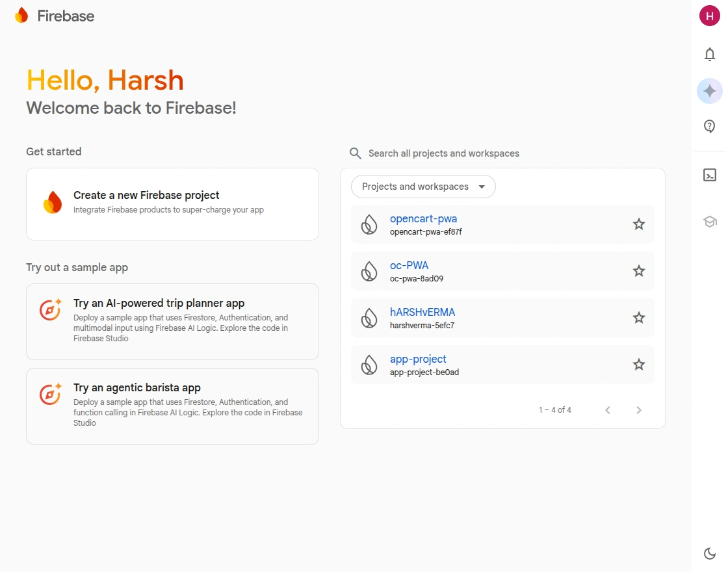The height and width of the screenshot is (572, 728).
Task: Star the opencart-pwa project
Action: tap(639, 224)
